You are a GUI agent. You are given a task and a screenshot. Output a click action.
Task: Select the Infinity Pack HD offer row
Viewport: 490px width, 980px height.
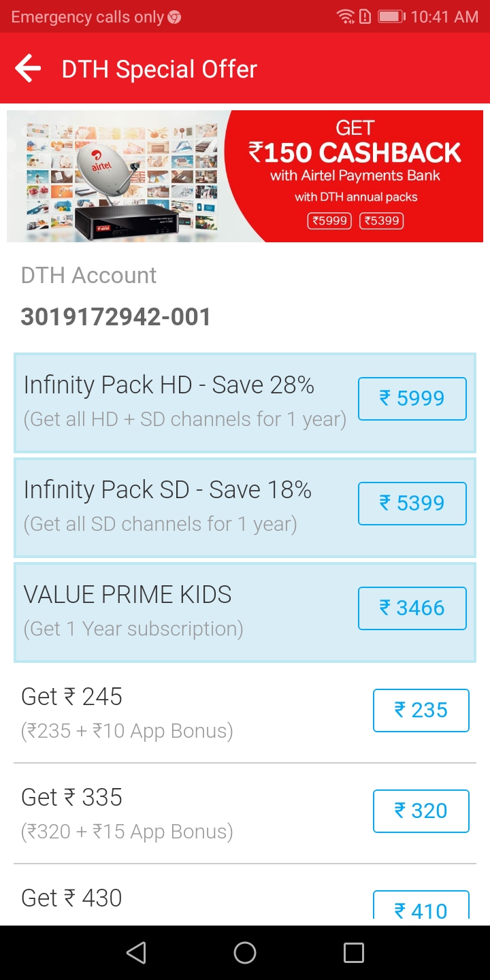(x=185, y=402)
